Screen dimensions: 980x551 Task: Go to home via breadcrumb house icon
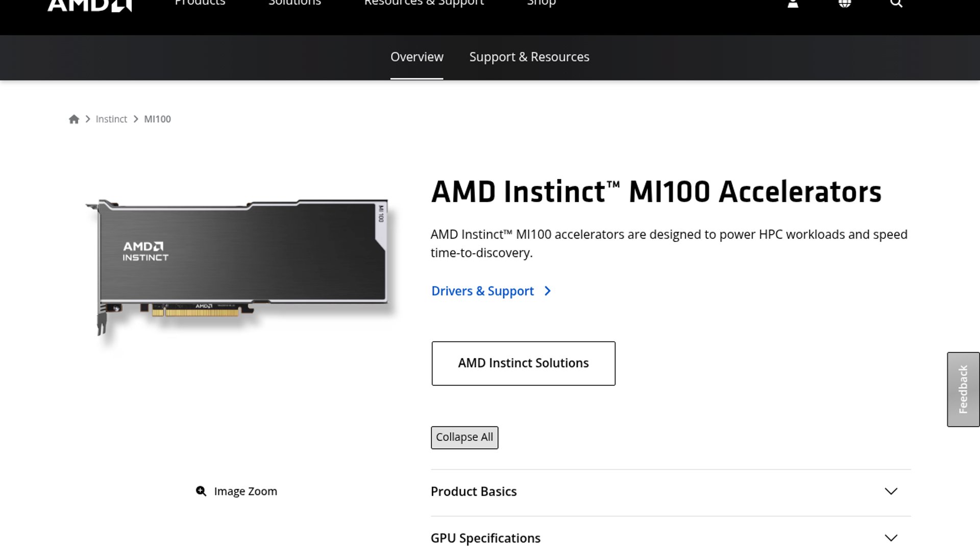74,119
